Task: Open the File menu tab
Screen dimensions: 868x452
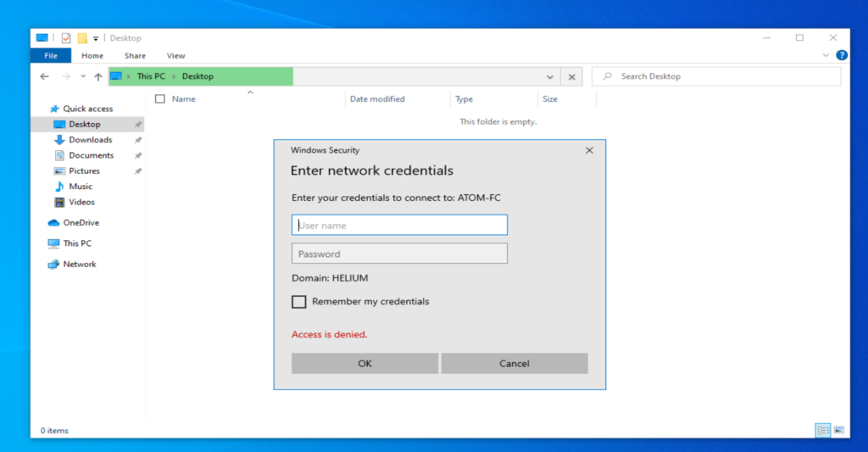Action: pyautogui.click(x=51, y=55)
